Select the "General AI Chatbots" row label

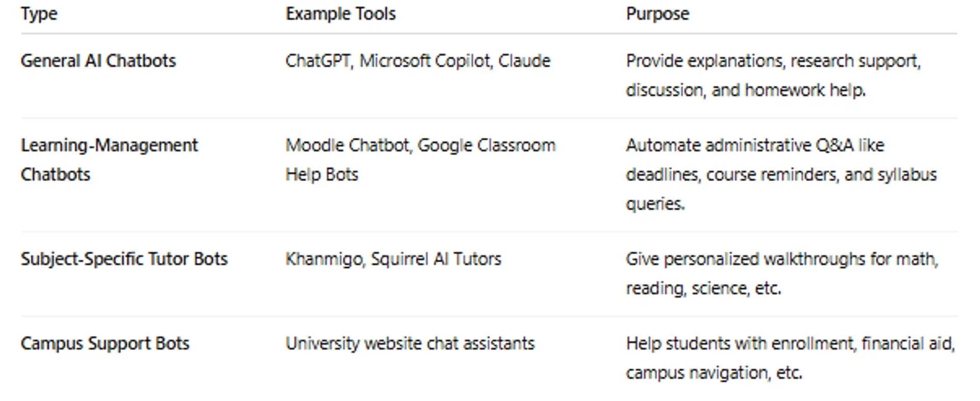[98, 61]
